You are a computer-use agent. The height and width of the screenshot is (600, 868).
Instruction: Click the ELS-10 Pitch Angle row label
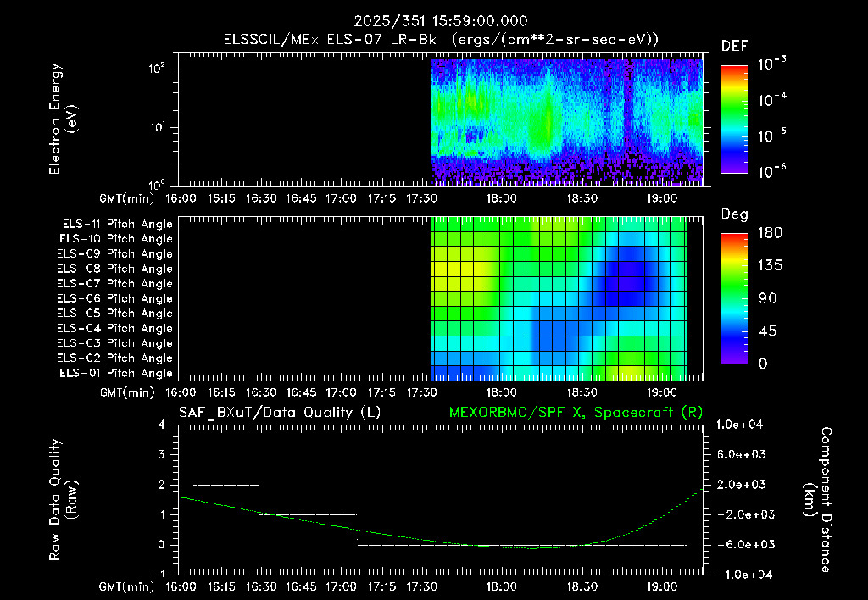[116, 239]
